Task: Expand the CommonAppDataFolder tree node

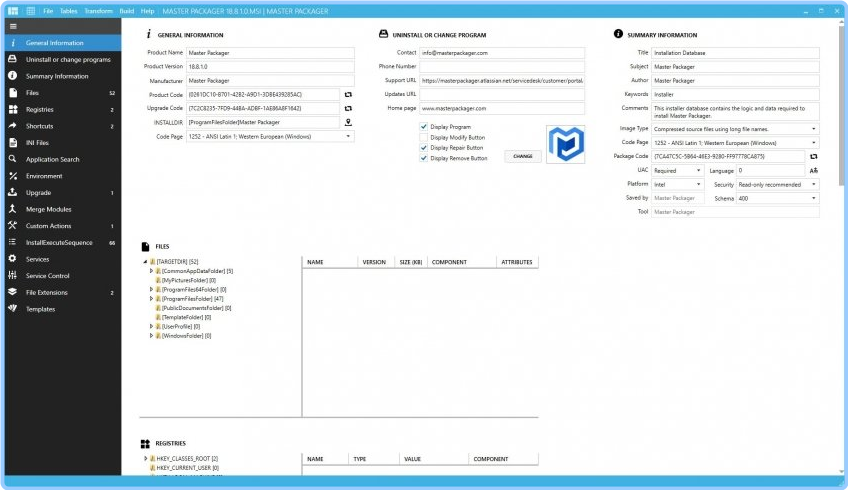Action: (x=151, y=271)
